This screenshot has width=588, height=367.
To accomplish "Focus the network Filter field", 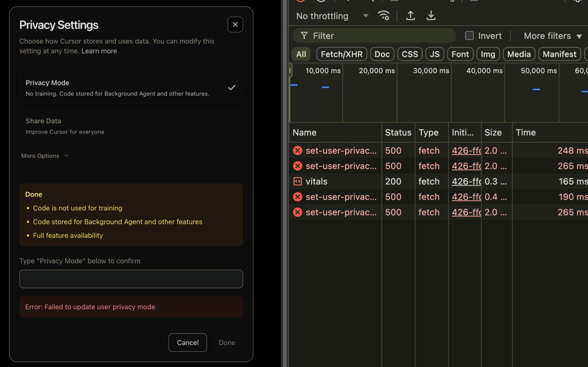I will (374, 36).
